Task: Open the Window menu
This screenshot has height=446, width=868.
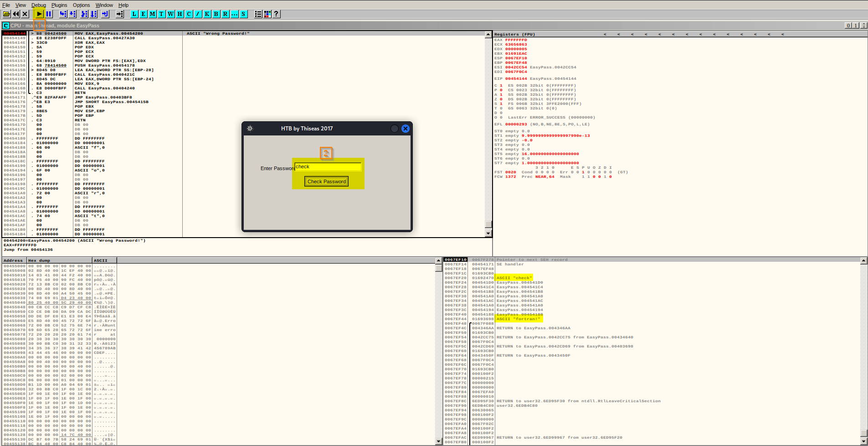Action: pyautogui.click(x=104, y=5)
